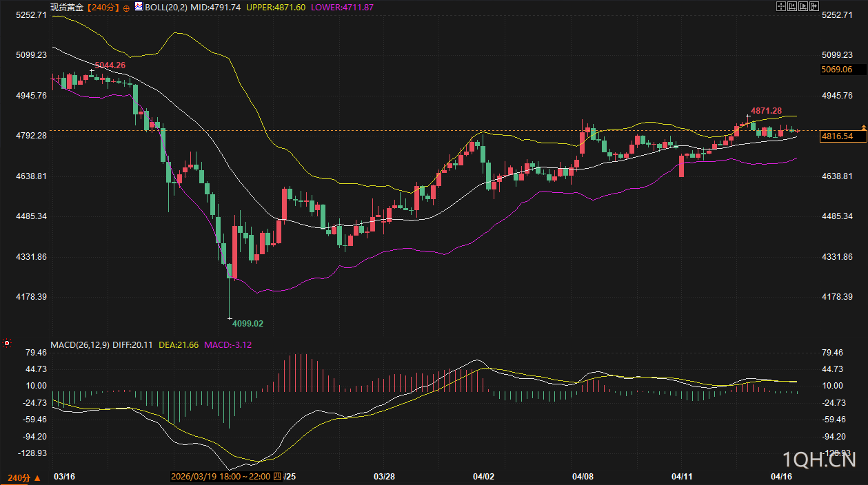Image resolution: width=868 pixels, height=485 pixels.
Task: Click the right-axis 5252.71 price level
Action: point(838,14)
